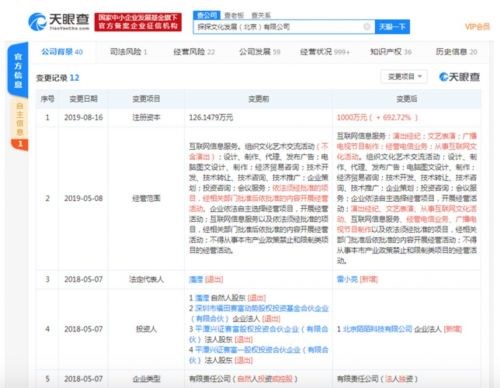
Task: Select the 2018-05-07 date in row 5
Action: (x=83, y=379)
